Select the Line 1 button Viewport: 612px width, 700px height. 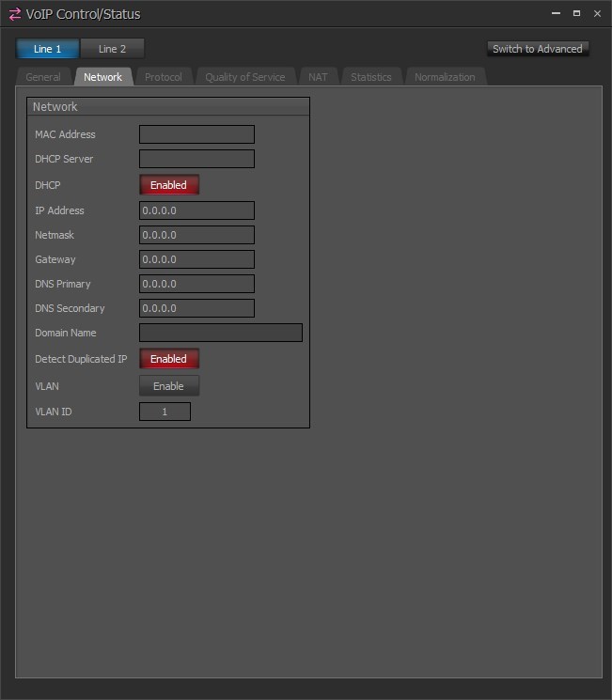point(47,49)
